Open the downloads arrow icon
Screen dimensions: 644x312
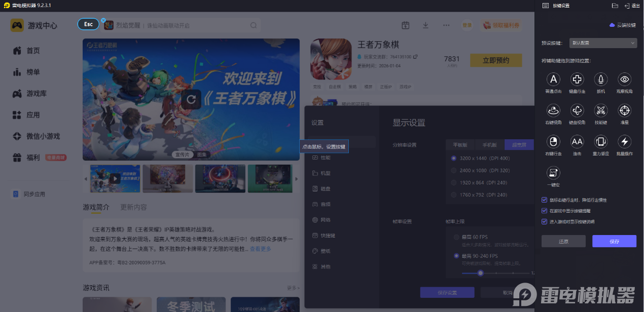click(x=425, y=25)
